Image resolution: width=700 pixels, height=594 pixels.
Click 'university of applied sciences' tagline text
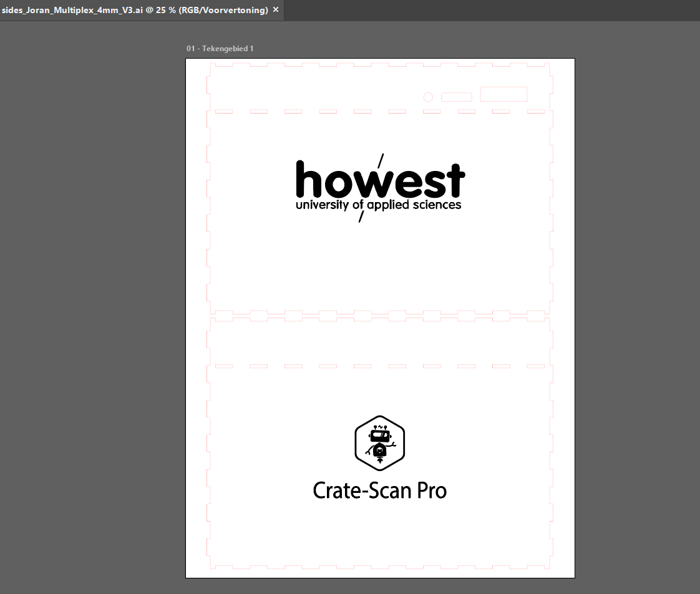pyautogui.click(x=378, y=205)
